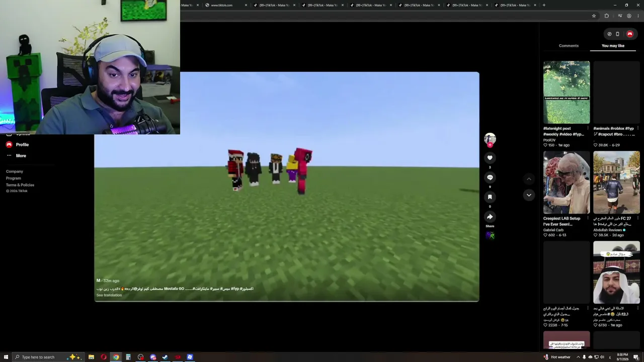The image size is (644, 362).
Task: Open Steam from the taskbar
Action: (165, 357)
